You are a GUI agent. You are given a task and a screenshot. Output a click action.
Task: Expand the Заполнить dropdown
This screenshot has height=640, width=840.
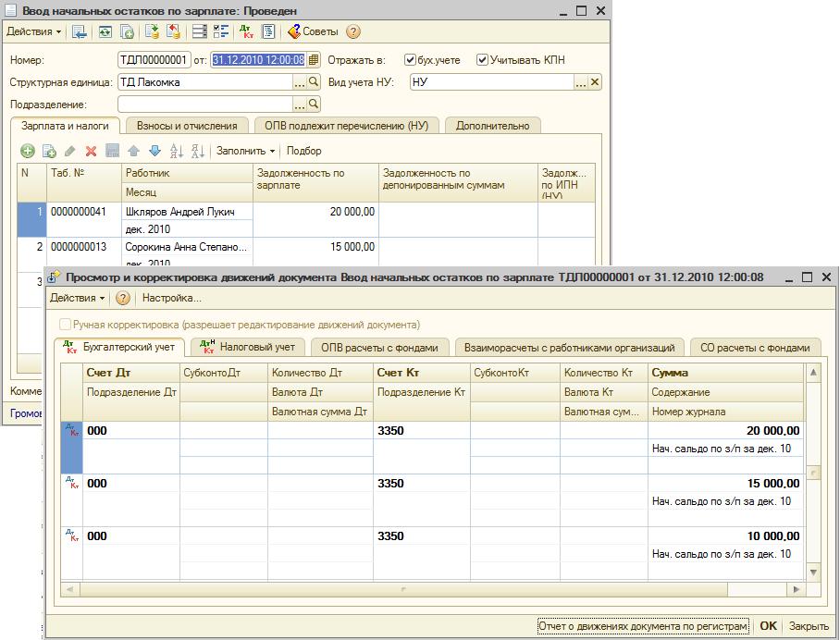click(245, 151)
